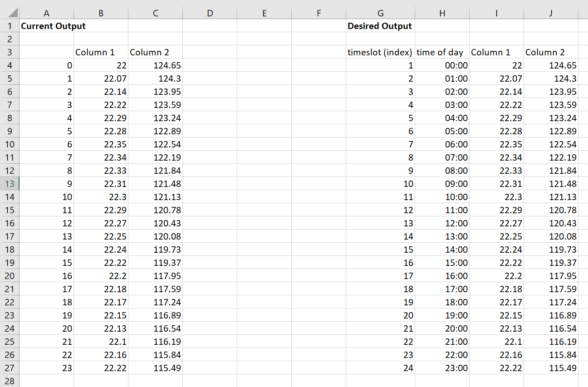The height and width of the screenshot is (387, 588).
Task: Click time cell 18:00
Action: point(442,302)
